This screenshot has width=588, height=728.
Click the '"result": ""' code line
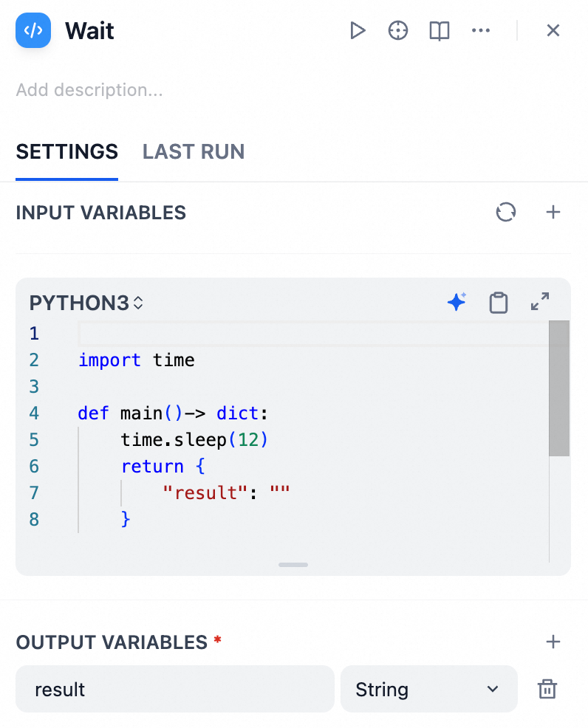click(x=226, y=492)
